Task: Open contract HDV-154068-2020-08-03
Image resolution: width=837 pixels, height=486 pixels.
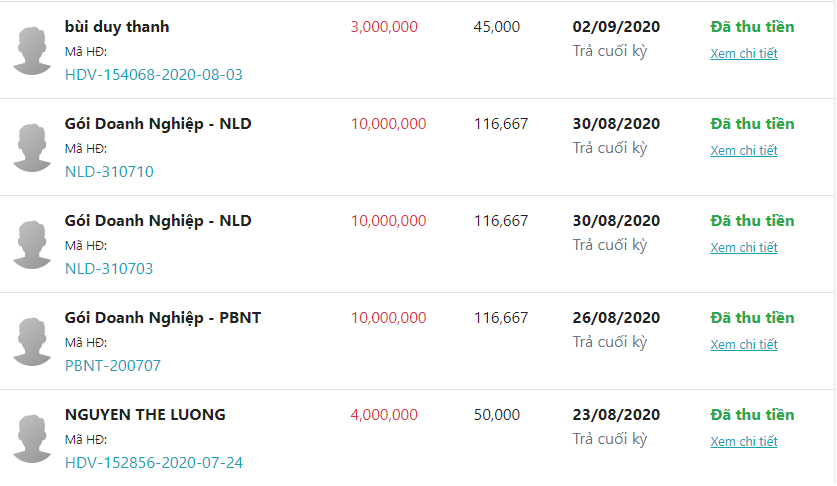Action: pos(154,75)
